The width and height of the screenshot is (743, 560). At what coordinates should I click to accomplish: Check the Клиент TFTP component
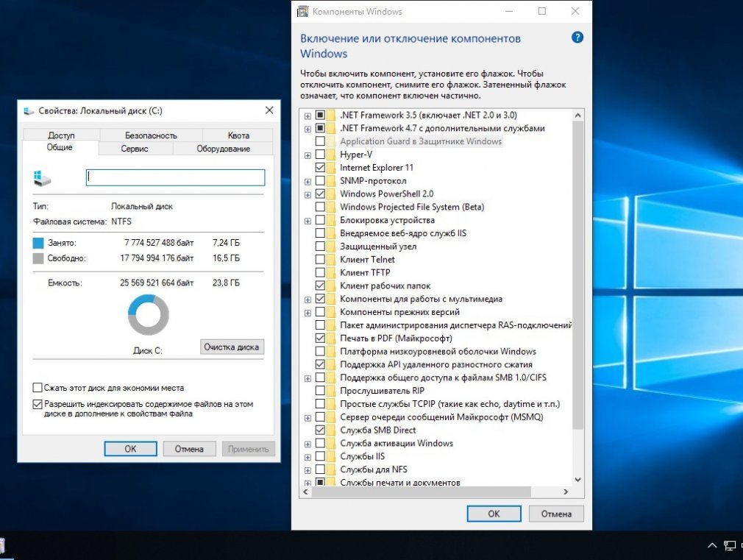tap(320, 273)
